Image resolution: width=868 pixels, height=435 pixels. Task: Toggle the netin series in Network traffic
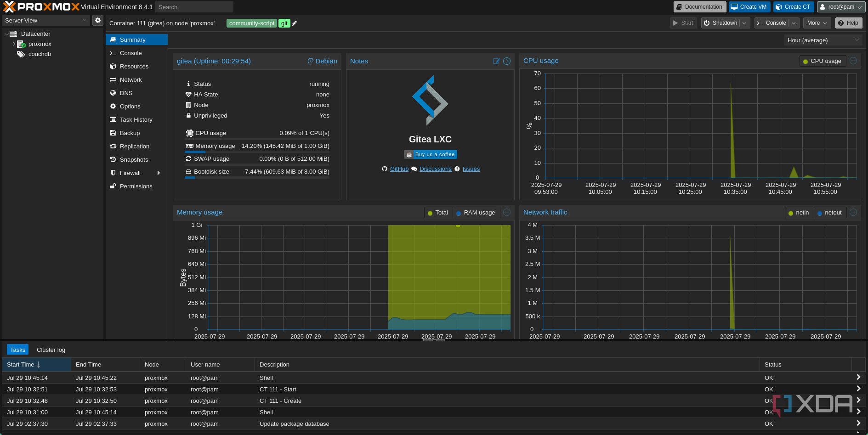[799, 213]
